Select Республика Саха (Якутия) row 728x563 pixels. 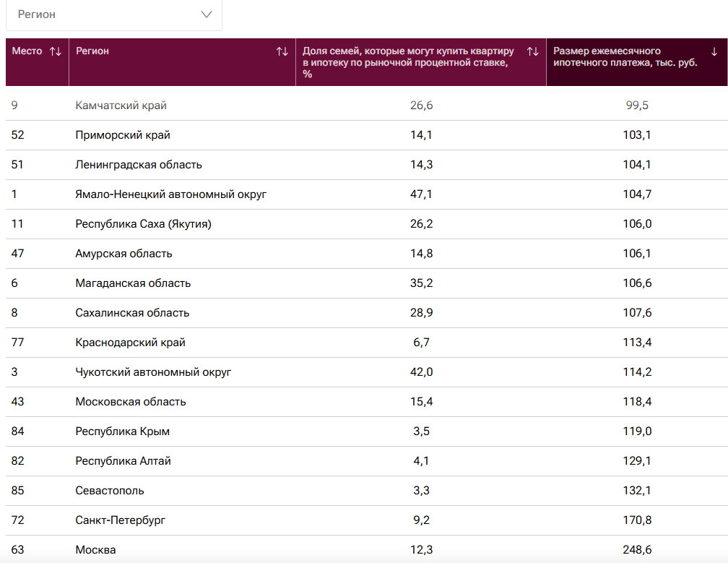[x=143, y=224]
